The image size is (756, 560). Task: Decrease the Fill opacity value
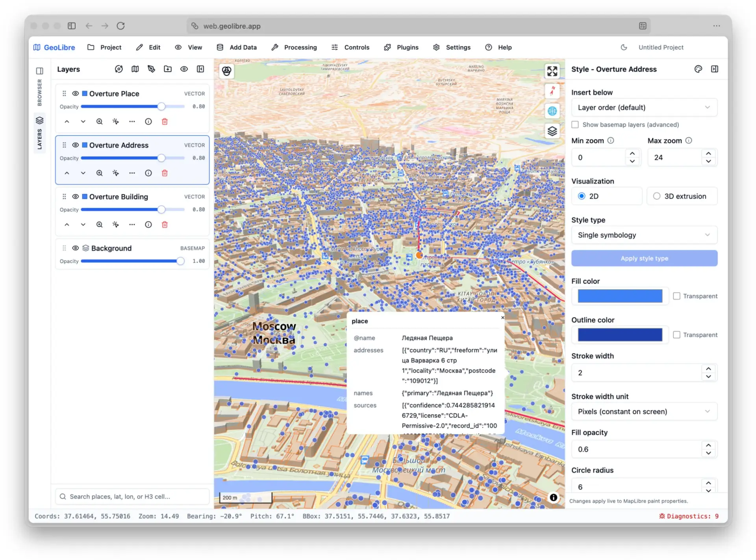[x=708, y=453]
